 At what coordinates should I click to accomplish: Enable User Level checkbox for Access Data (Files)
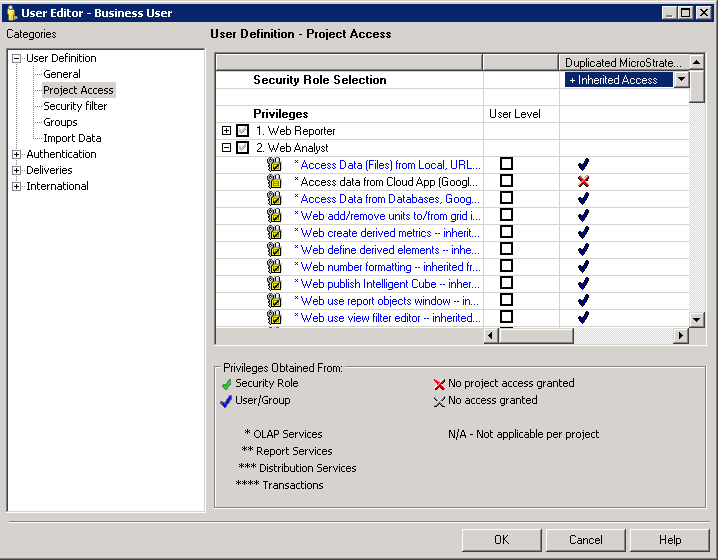coord(507,164)
